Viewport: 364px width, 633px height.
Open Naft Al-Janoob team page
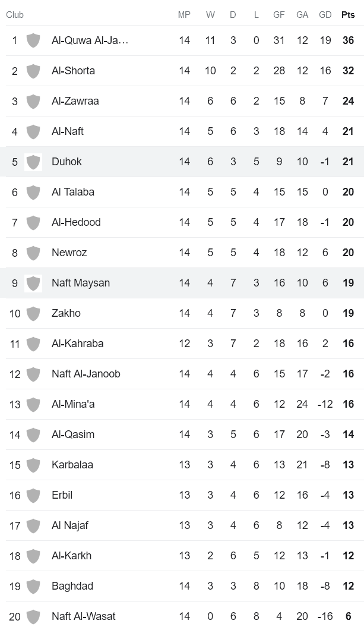86,374
